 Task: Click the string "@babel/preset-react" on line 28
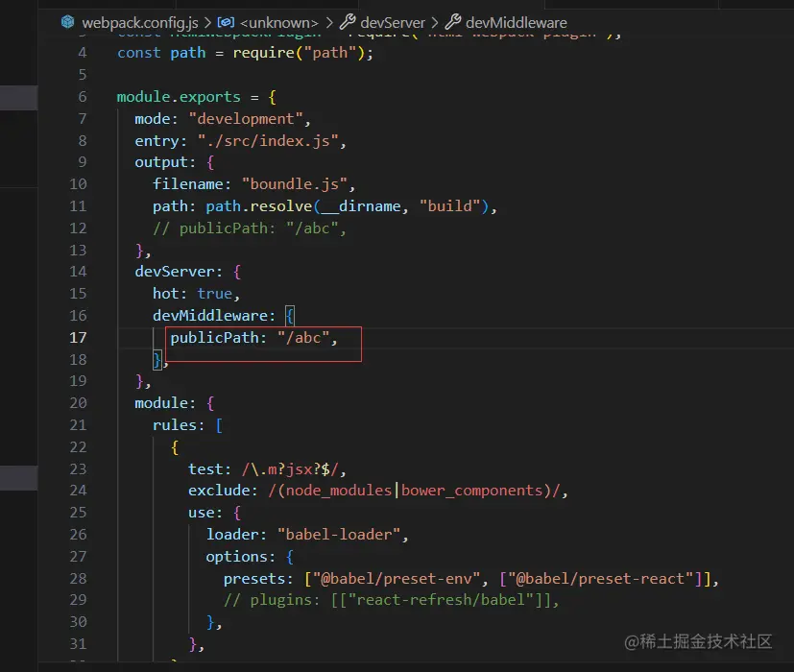(x=601, y=579)
